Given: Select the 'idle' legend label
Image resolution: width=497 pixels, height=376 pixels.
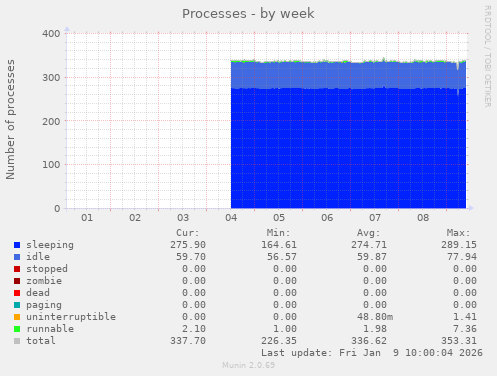Looking at the screenshot, I should pyautogui.click(x=38, y=257).
